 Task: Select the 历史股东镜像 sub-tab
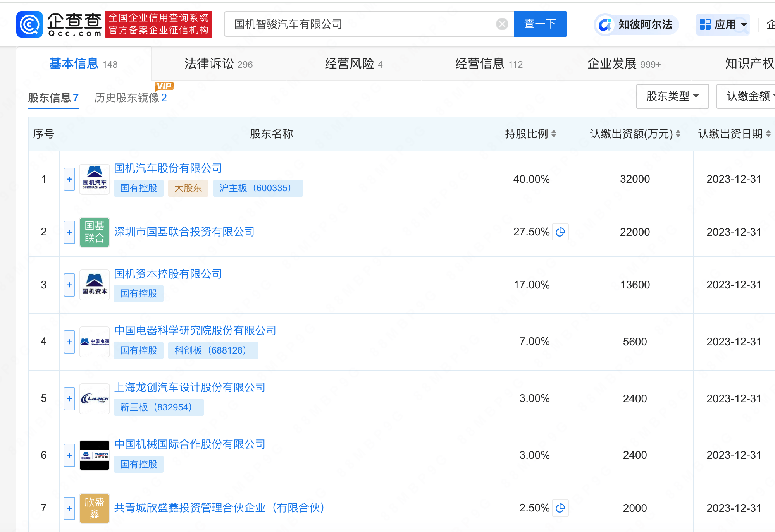(131, 98)
